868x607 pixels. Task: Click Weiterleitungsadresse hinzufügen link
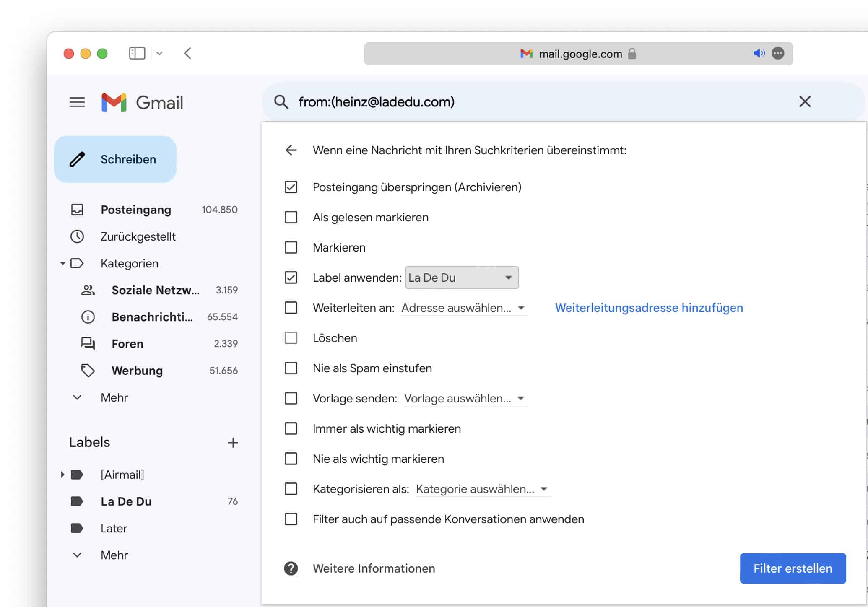click(649, 307)
